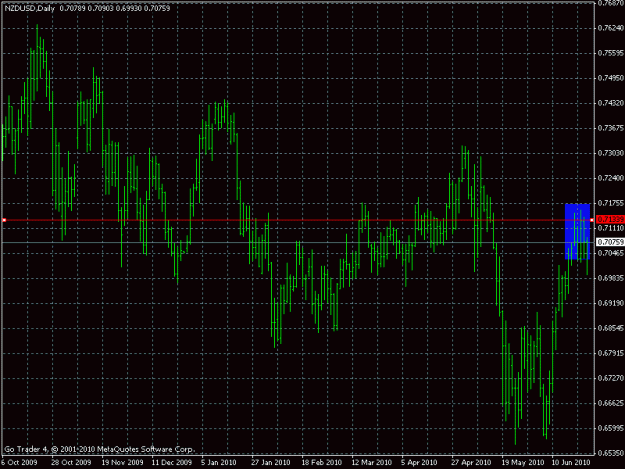This screenshot has height=469, width=625.
Task: Click the 27 Apr 2010 date label
Action: [471, 462]
